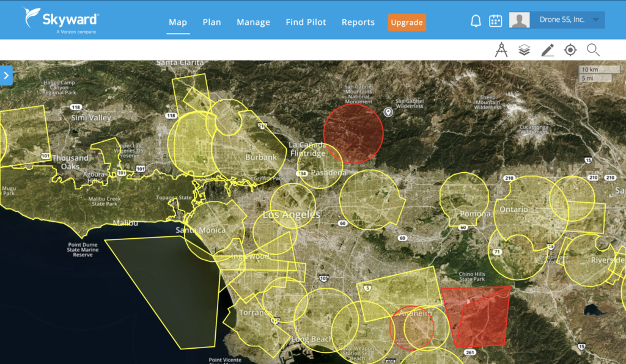The width and height of the screenshot is (626, 364).
Task: Open the map search magnifier
Action: [593, 50]
